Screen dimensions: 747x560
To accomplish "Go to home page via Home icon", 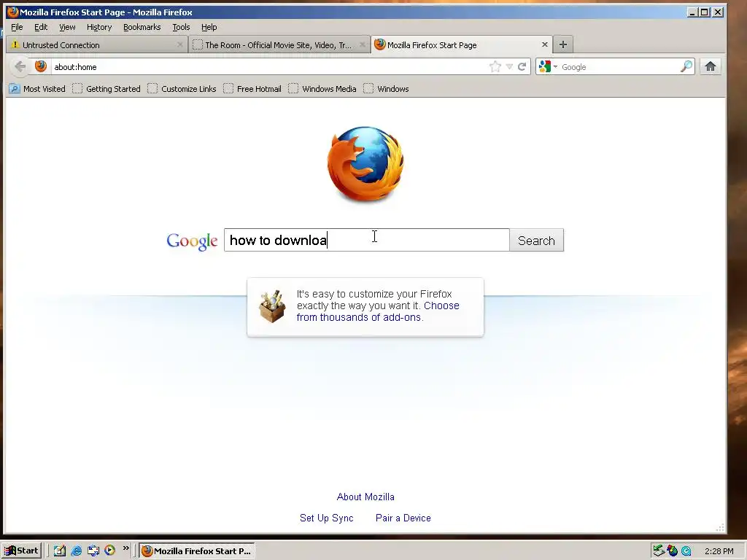I will pos(711,66).
